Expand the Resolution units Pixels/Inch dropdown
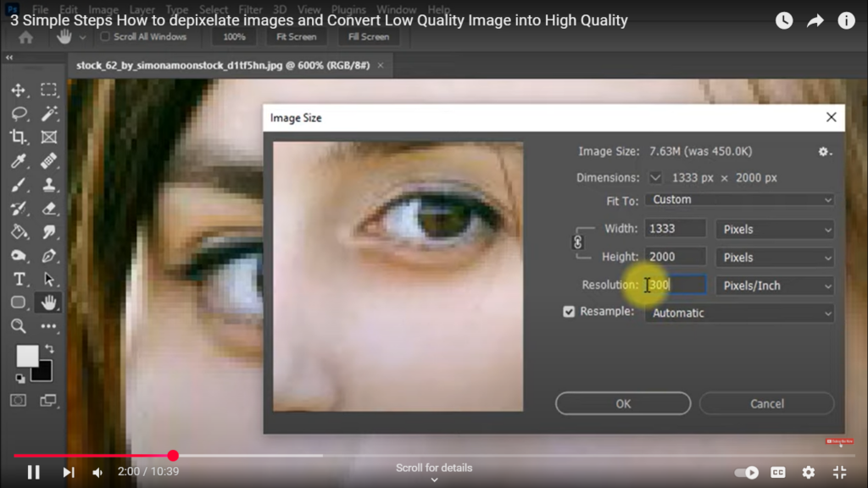 (775, 286)
